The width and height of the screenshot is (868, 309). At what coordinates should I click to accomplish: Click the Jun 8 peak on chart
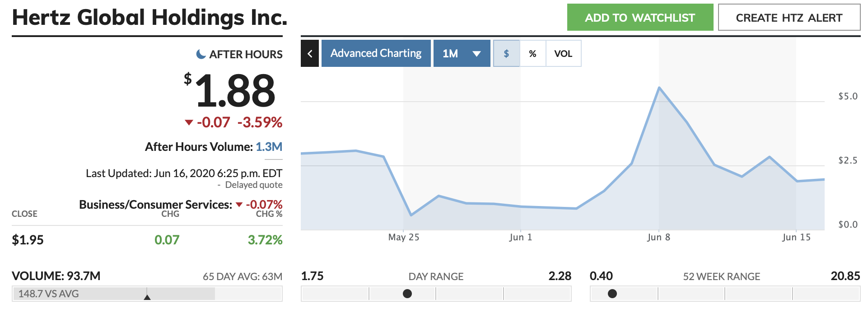(x=659, y=88)
